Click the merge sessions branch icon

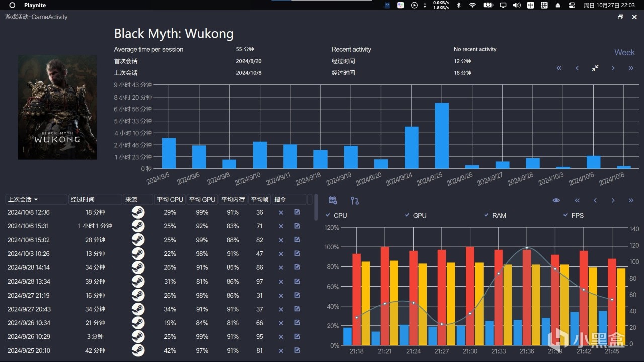pos(355,201)
